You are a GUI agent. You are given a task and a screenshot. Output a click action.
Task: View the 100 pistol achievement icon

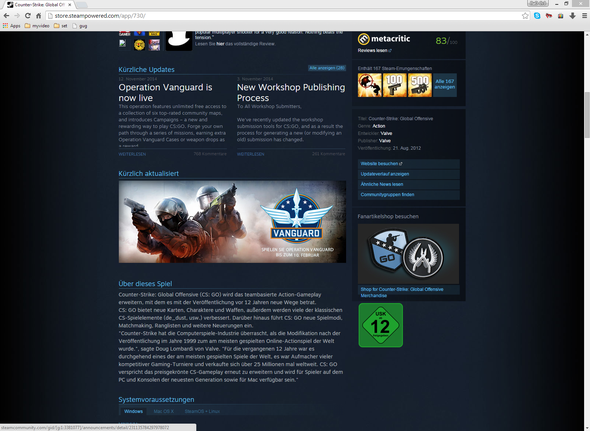(394, 85)
